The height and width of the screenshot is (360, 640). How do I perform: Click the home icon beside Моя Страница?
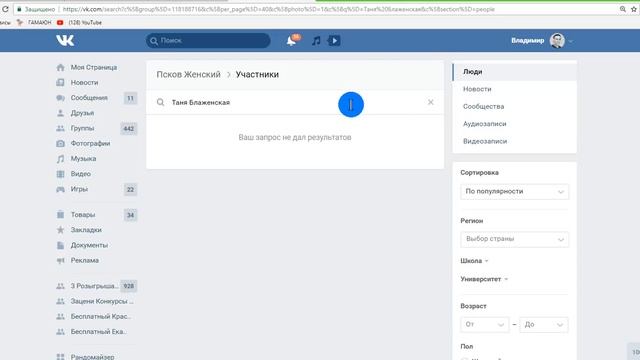(60, 67)
